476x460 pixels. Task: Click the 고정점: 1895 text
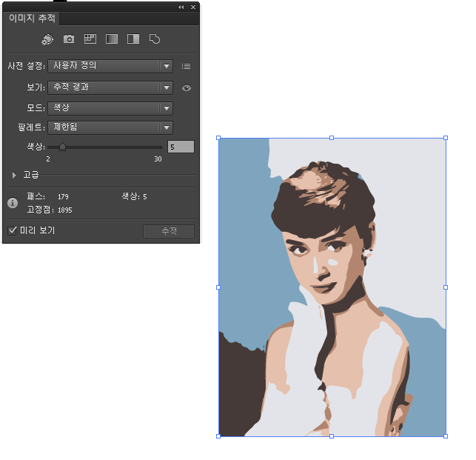coord(50,210)
